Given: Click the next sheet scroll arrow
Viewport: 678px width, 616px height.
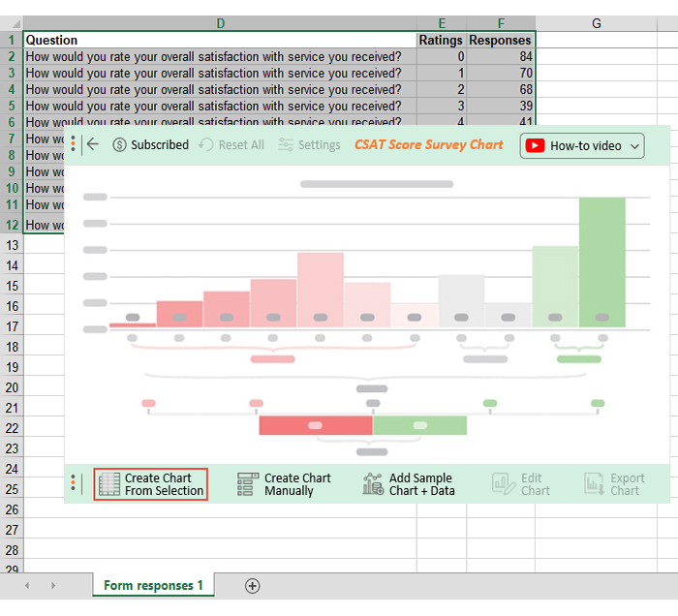Looking at the screenshot, I should tap(53, 586).
